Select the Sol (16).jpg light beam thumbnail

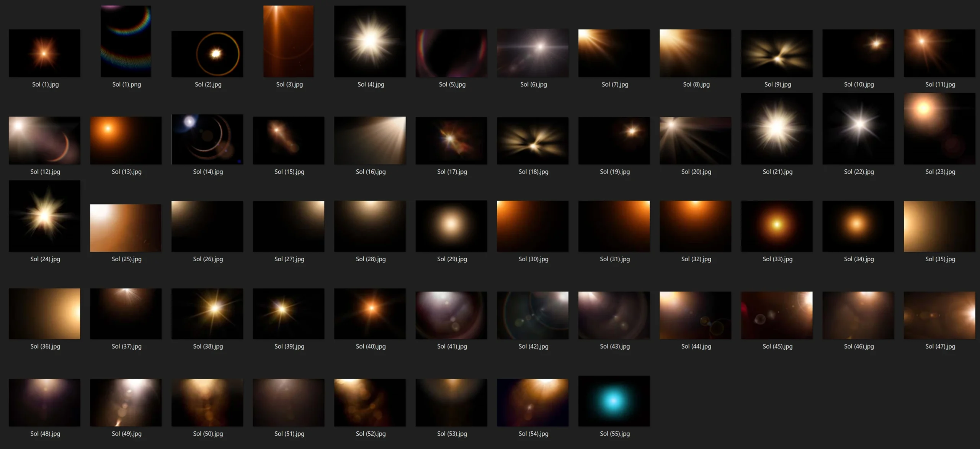[370, 140]
